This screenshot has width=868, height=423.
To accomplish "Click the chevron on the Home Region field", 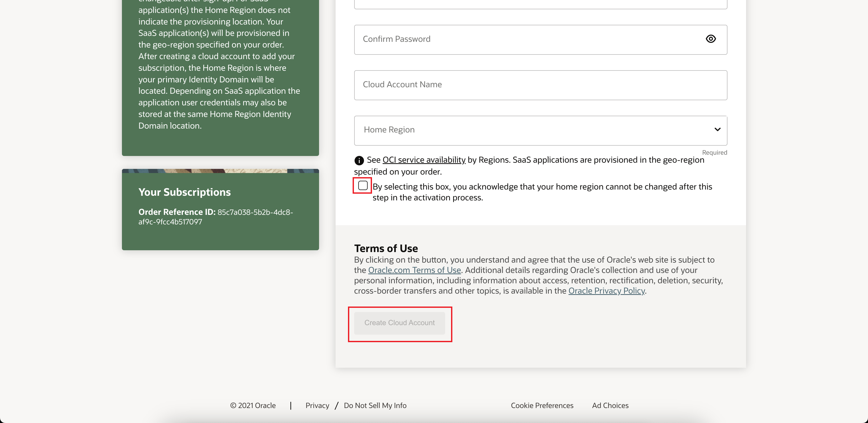I will (x=717, y=130).
